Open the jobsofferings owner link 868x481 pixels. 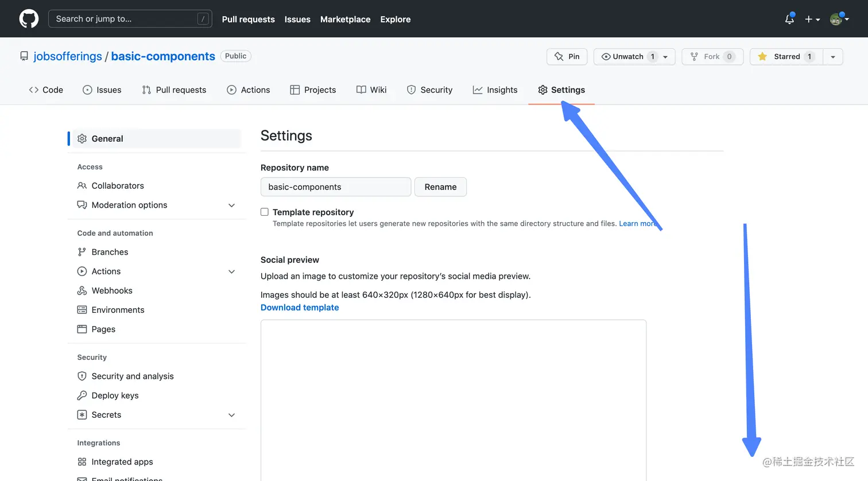pyautogui.click(x=68, y=56)
